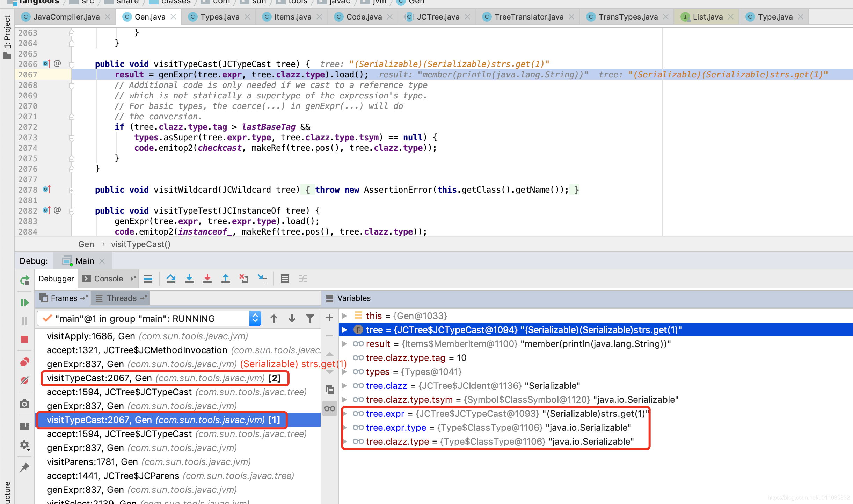Select the visitParens:1781 stack frame
Viewport: 853px width, 504px height.
(178, 462)
